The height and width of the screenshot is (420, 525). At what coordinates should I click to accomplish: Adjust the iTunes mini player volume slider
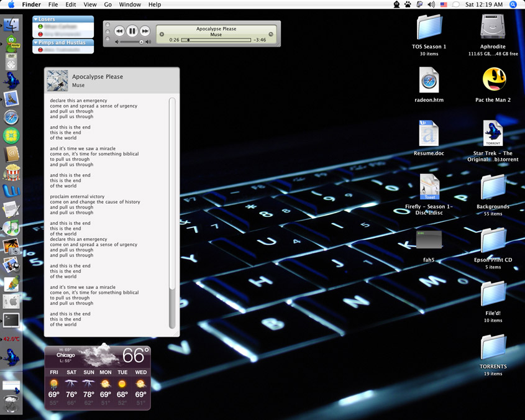(x=130, y=42)
